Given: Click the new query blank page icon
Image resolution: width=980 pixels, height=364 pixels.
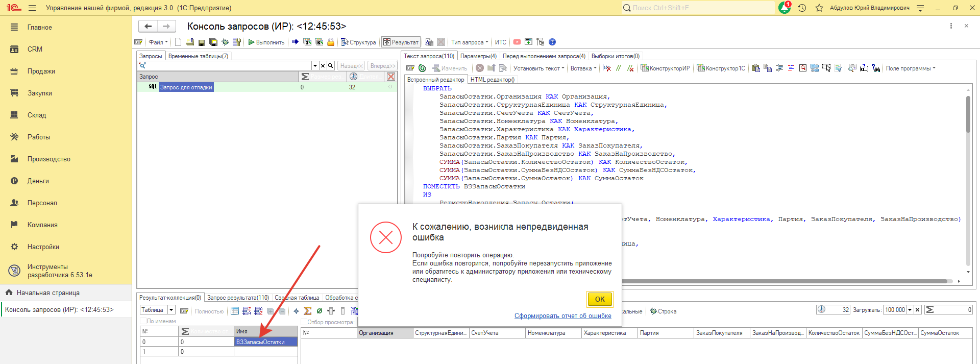Looking at the screenshot, I should coord(178,42).
